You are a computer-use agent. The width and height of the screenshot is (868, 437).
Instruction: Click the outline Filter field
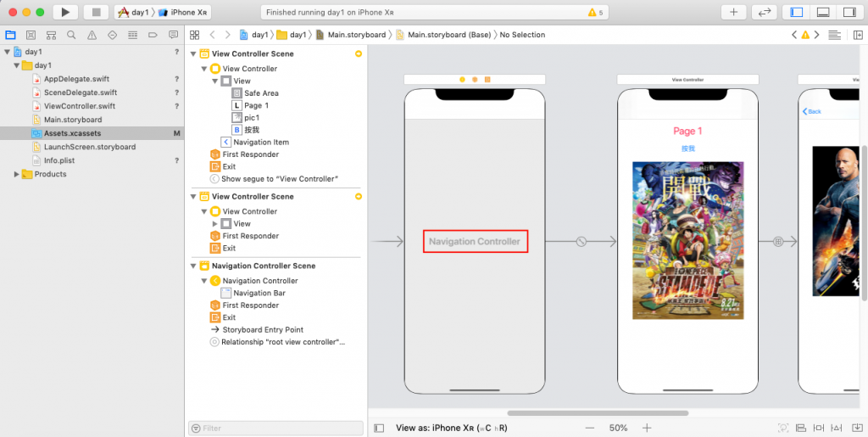[275, 429]
